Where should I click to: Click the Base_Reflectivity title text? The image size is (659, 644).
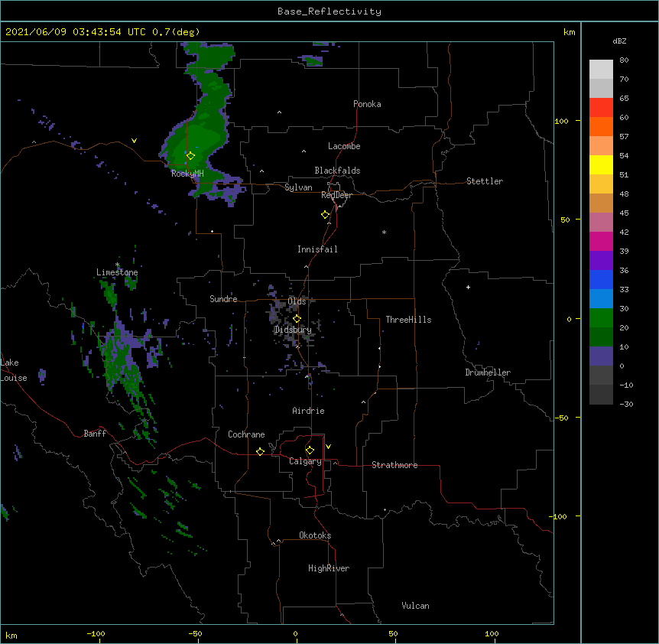(x=329, y=11)
